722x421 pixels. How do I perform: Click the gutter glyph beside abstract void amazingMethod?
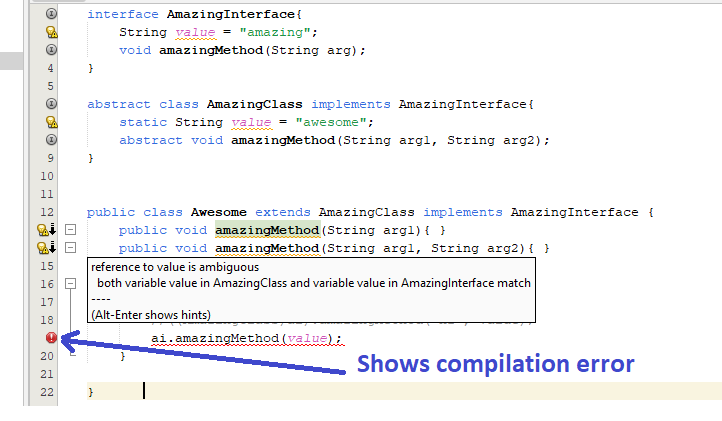coord(51,140)
